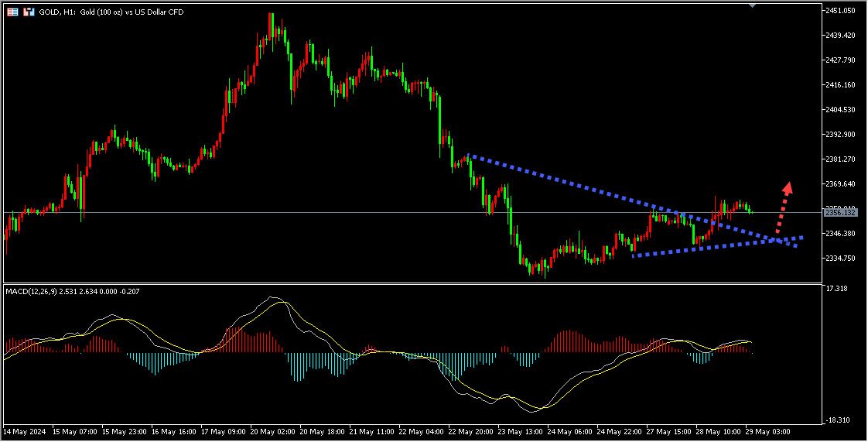Click the 2451.050 price scale label
The image size is (868, 442).
[x=840, y=10]
